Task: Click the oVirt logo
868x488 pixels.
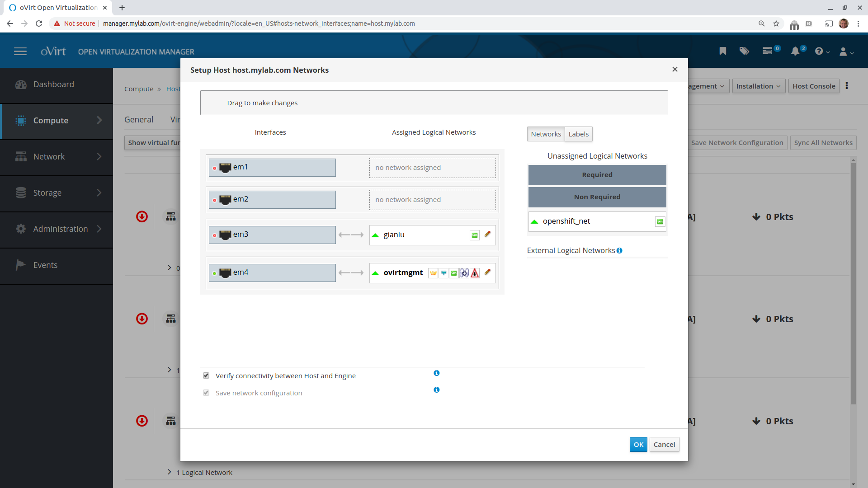Action: pos(53,51)
